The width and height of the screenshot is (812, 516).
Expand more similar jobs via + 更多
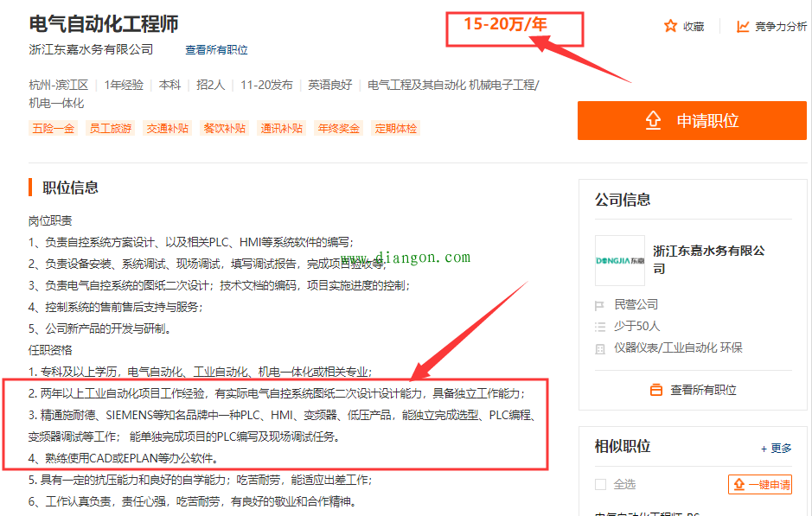776,448
